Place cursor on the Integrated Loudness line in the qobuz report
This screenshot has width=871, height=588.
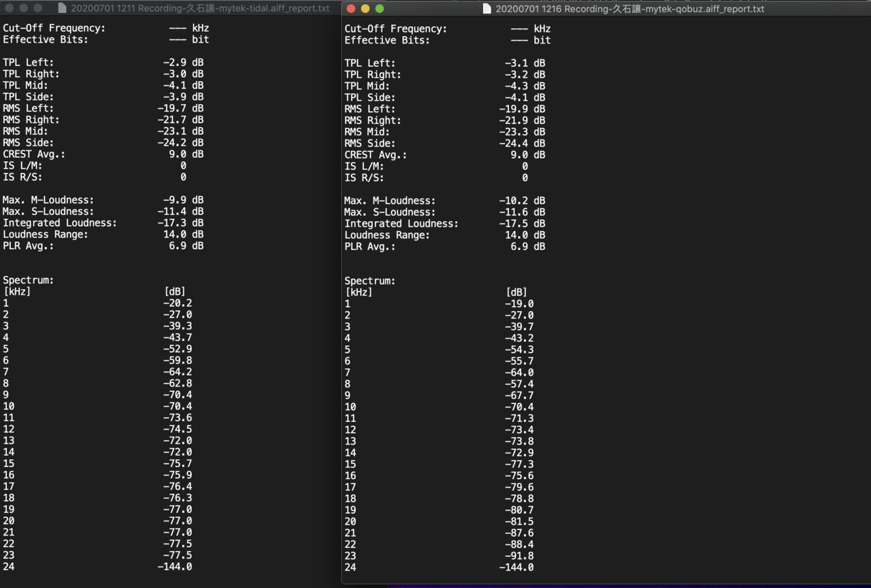444,223
